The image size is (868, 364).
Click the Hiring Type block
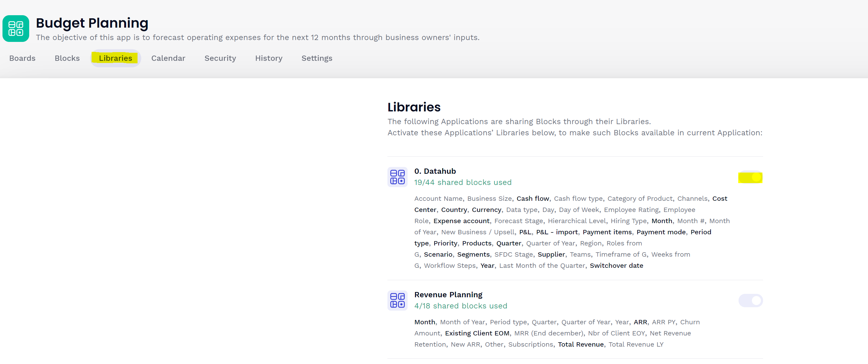(x=628, y=221)
